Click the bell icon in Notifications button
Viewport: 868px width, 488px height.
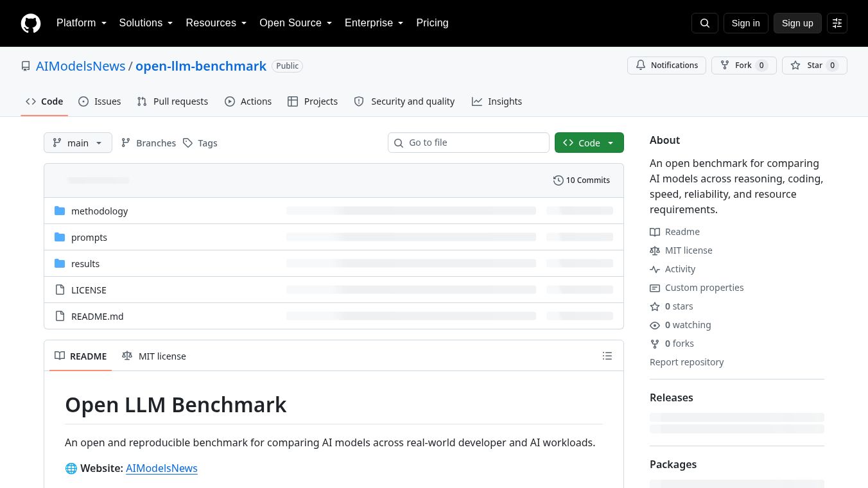coord(641,65)
